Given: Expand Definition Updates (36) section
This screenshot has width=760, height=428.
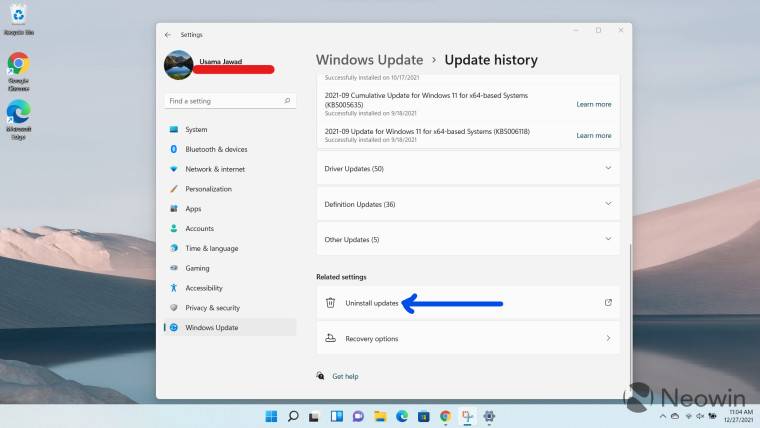Looking at the screenshot, I should coord(608,204).
